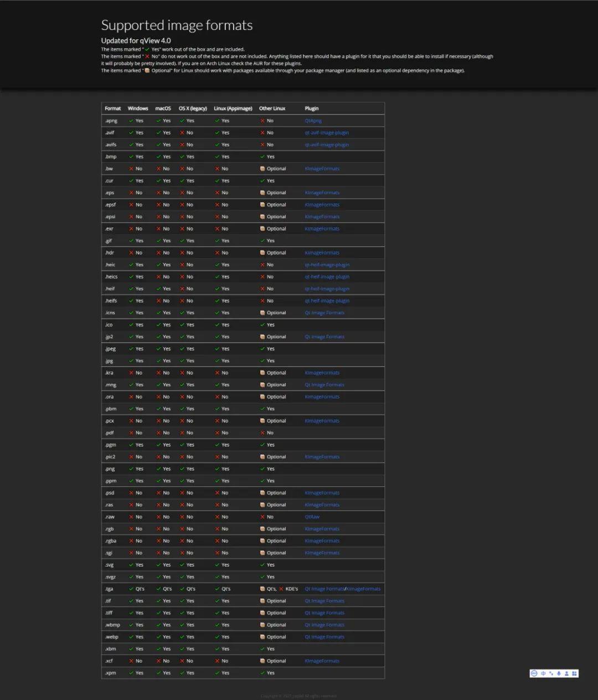The image size is (598, 700).
Task: Open the grid toolbox icon in input toolbar
Action: 574,673
